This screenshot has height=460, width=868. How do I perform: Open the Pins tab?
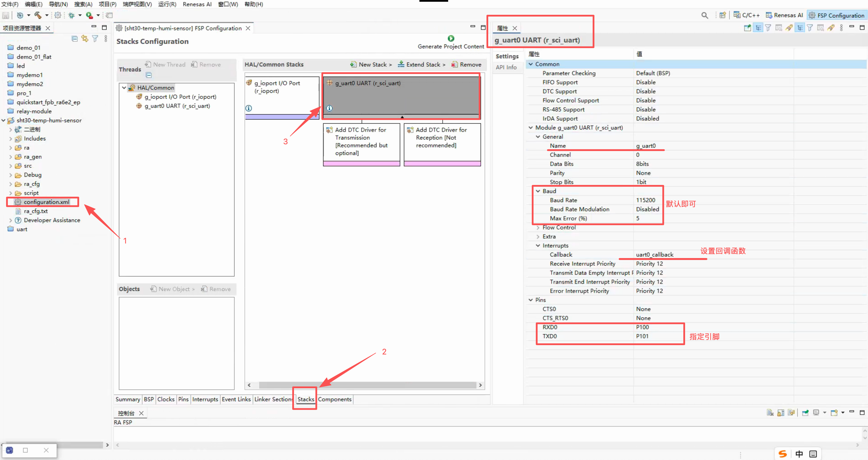(x=183, y=399)
